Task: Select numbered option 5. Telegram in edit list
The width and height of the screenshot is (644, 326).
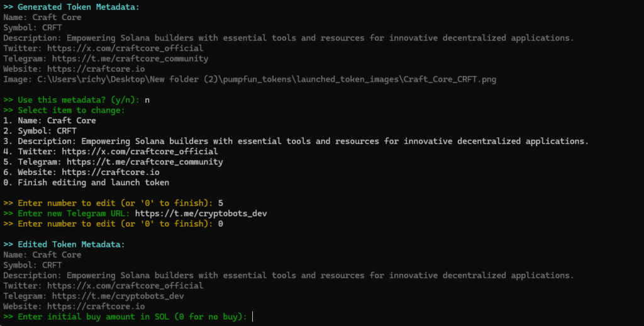Action: point(113,162)
